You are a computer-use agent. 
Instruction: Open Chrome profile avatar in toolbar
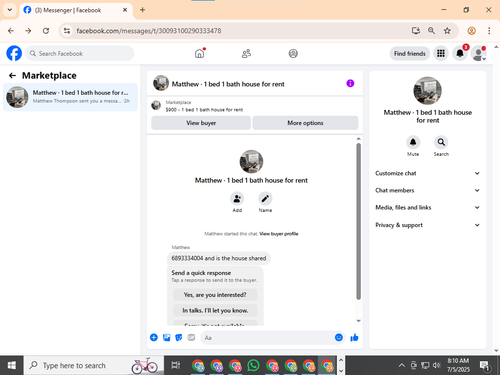[471, 31]
